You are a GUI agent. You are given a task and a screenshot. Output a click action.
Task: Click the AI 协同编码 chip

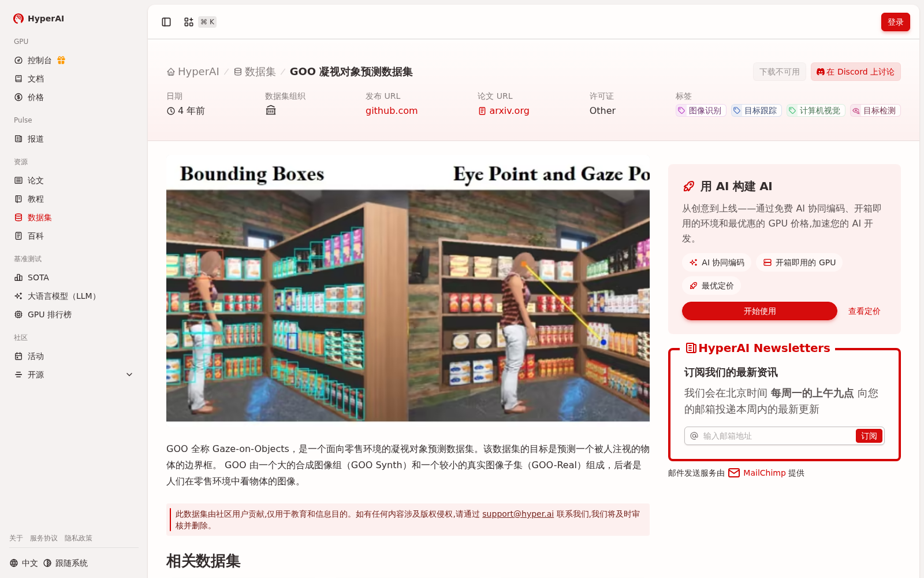click(717, 262)
